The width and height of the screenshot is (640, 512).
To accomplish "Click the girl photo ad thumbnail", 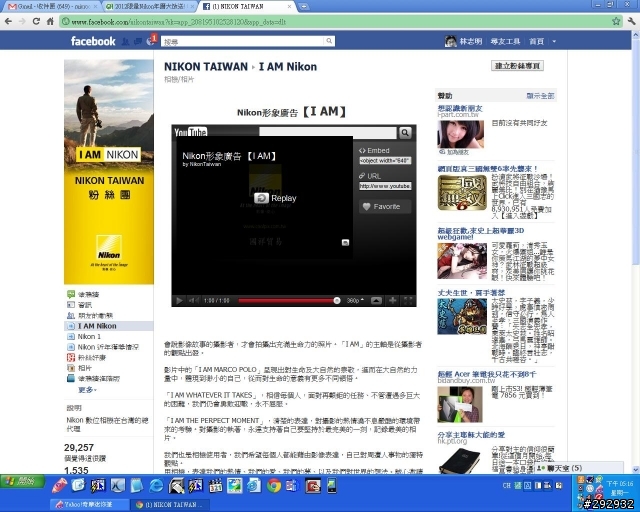I will pyautogui.click(x=461, y=135).
